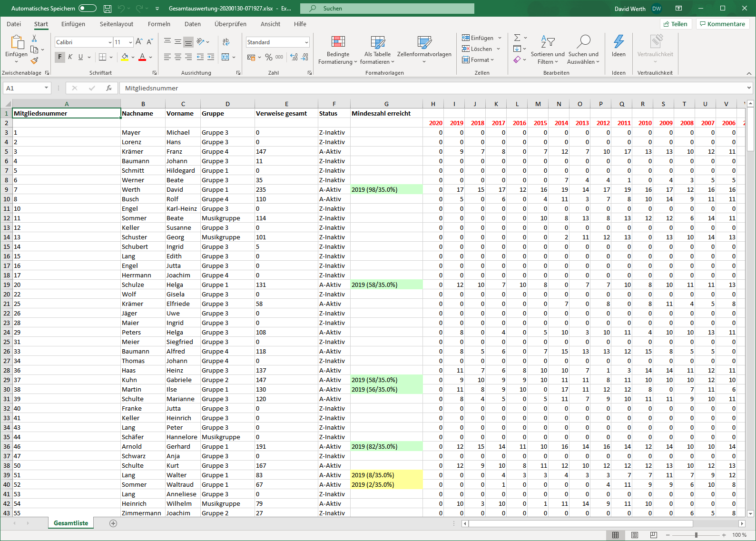Click the insert function fx icon
This screenshot has height=541, width=756.
109,88
